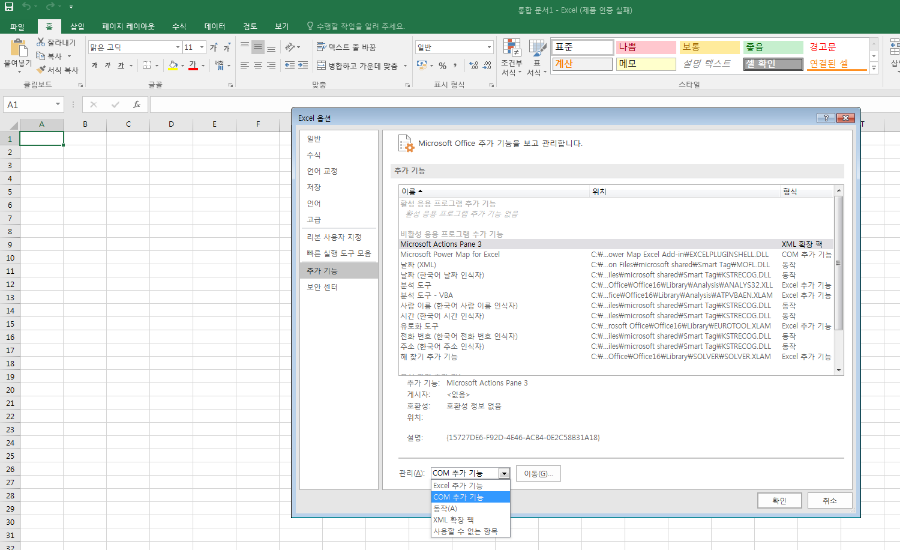Screen dimensions: 900x550
Task: Click Merge and Center (병합하고 가운데 맞춤)
Action: point(358,65)
